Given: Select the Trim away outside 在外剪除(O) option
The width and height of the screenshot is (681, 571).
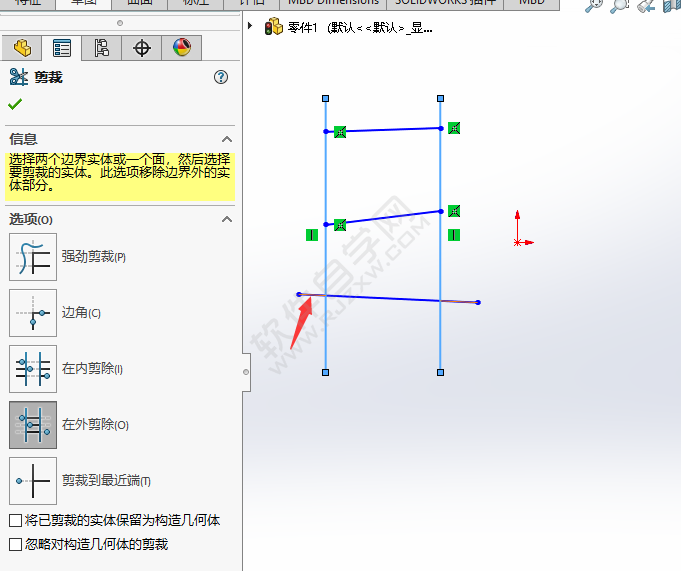Looking at the screenshot, I should (x=33, y=425).
